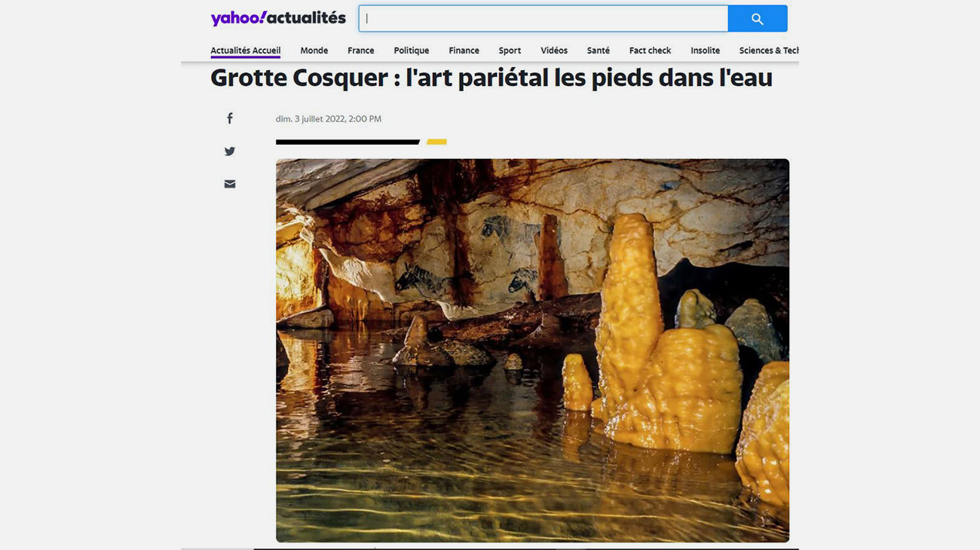Go to the Monde section
Screen dimensions: 980x550
(x=314, y=50)
